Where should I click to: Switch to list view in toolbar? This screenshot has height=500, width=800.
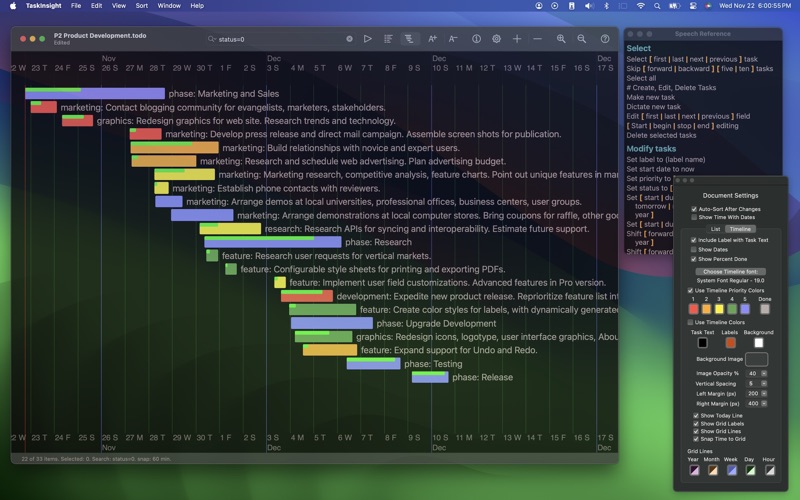pos(388,39)
